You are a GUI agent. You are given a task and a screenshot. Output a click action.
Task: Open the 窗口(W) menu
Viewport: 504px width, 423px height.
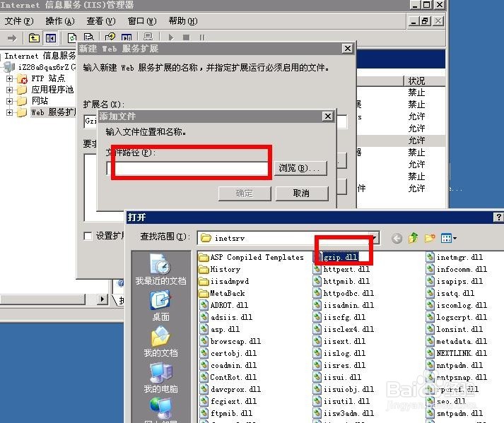[142, 21]
